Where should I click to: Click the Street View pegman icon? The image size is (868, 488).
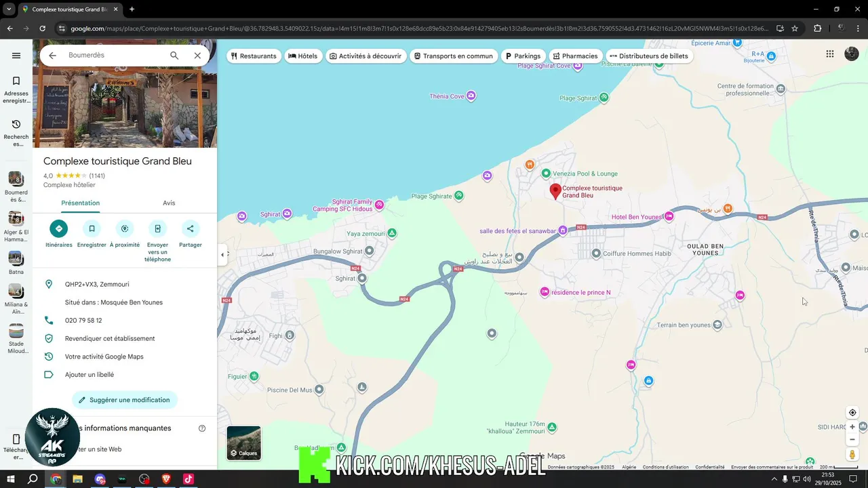[x=852, y=454]
